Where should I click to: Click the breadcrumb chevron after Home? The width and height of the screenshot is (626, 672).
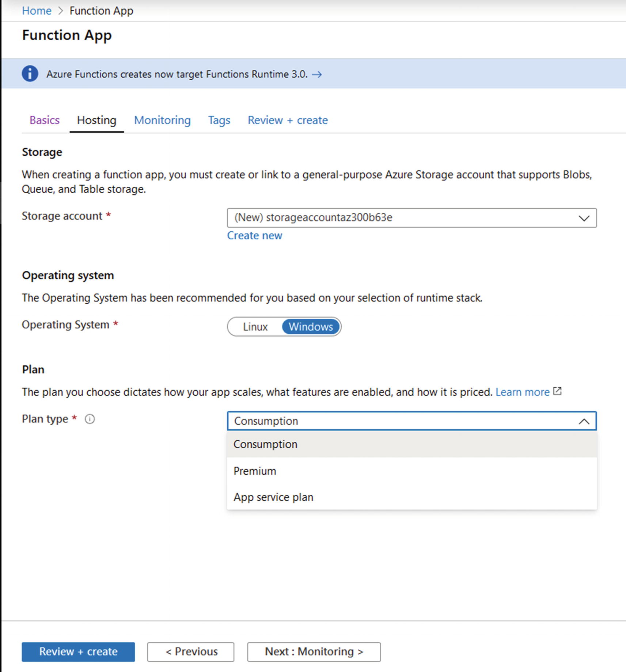pyautogui.click(x=61, y=11)
